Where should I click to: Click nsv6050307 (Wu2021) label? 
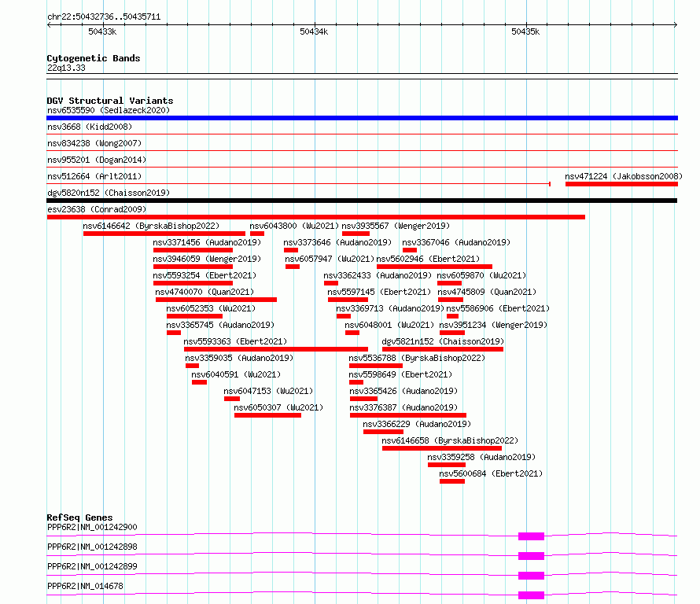(278, 407)
